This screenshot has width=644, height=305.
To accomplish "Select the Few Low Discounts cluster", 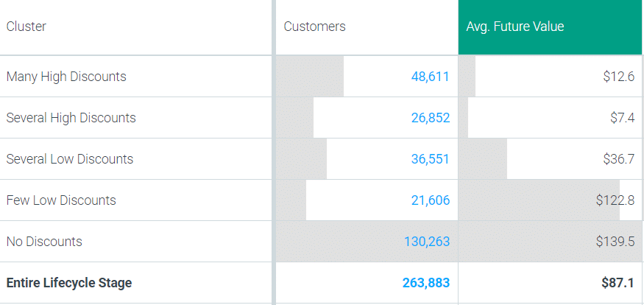I will coord(61,200).
